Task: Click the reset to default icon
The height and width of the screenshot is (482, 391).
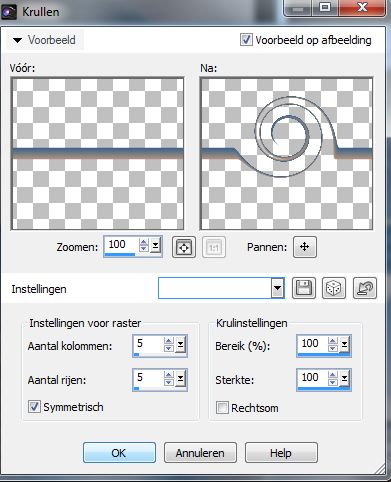Action: [x=365, y=288]
